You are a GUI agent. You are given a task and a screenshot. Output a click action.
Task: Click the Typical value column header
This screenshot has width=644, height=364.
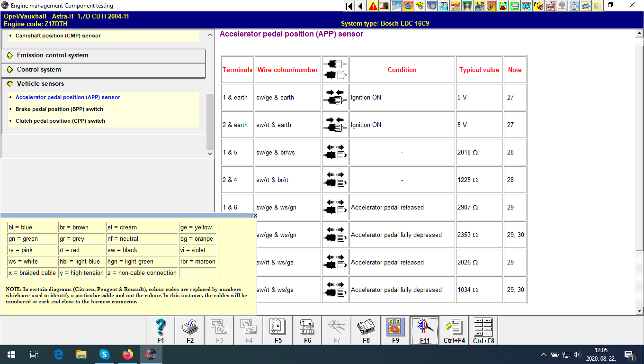(x=479, y=70)
